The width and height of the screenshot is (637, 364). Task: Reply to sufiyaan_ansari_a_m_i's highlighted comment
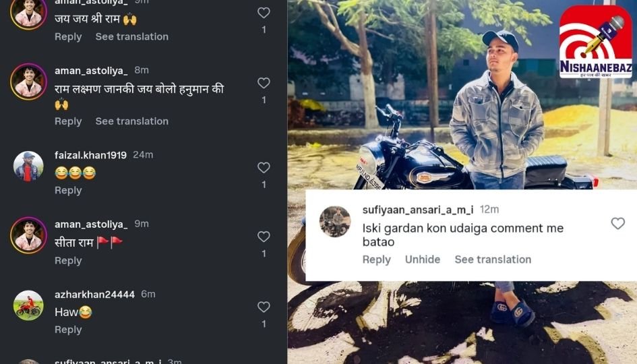click(x=377, y=260)
